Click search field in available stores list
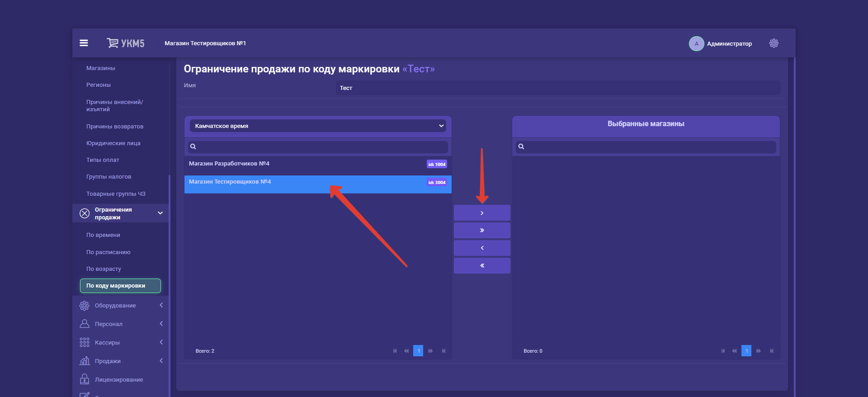The width and height of the screenshot is (868, 397). pyautogui.click(x=321, y=147)
